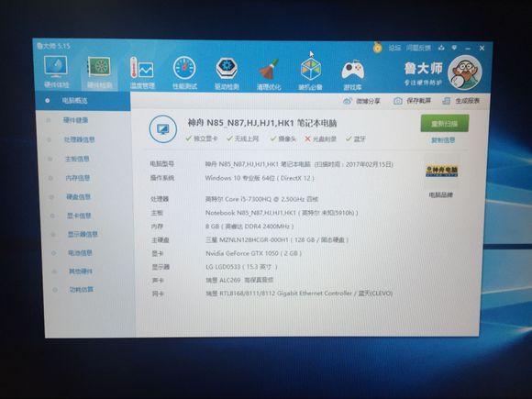Viewport: 532px width, 399px height.
Task: Open 游戏库 game library controller icon
Action: (x=352, y=75)
